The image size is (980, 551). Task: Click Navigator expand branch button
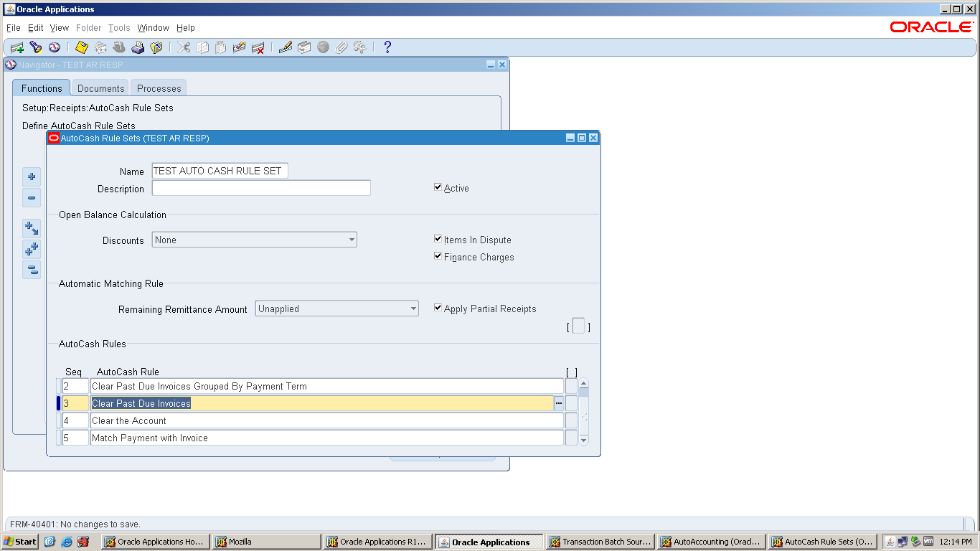click(x=32, y=229)
